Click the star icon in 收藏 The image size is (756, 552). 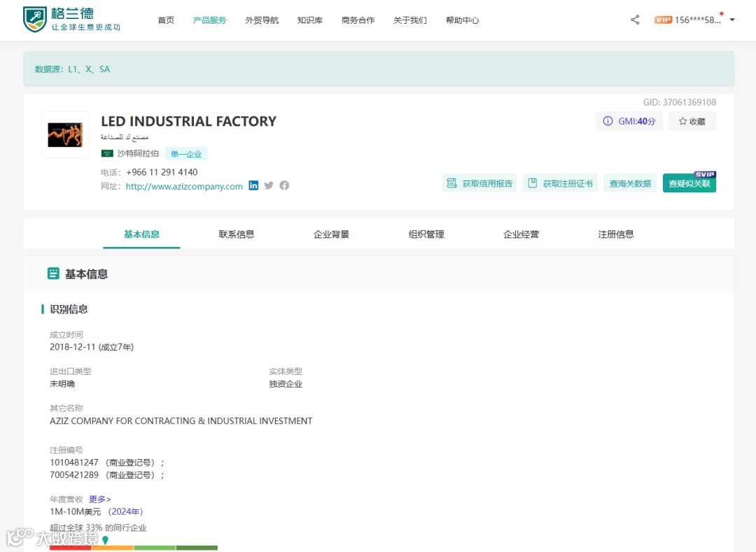coord(682,121)
